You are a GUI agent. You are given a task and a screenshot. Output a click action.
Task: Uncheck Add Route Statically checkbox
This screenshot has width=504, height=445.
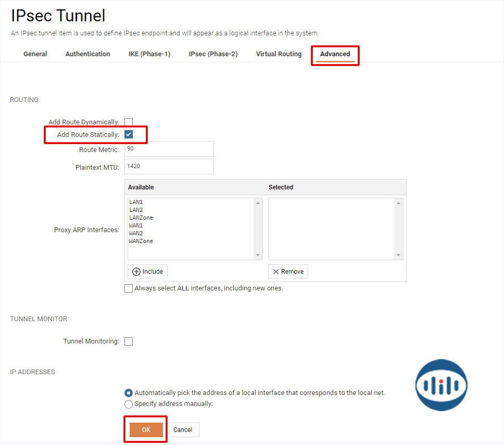[129, 135]
